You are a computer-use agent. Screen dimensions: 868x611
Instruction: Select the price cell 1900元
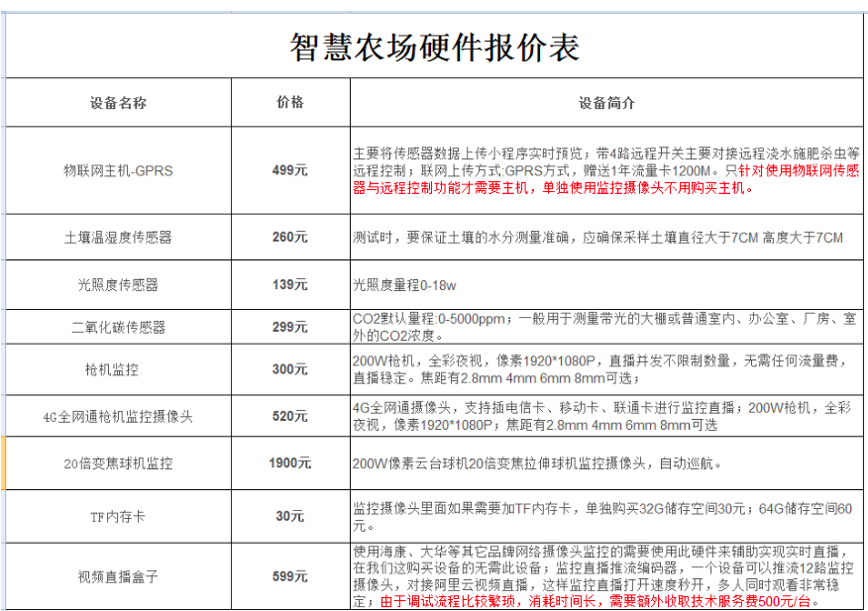tap(290, 463)
